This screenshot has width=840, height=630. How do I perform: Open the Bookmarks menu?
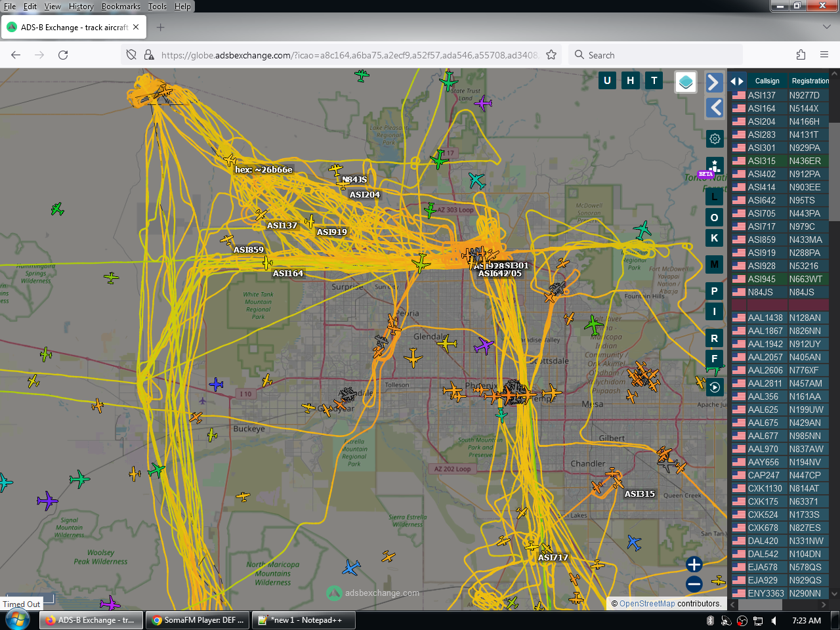[121, 7]
